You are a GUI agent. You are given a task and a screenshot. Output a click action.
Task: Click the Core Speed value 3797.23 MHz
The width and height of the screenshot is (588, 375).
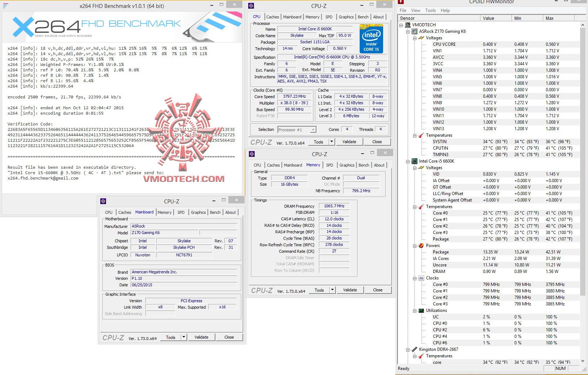(x=294, y=97)
